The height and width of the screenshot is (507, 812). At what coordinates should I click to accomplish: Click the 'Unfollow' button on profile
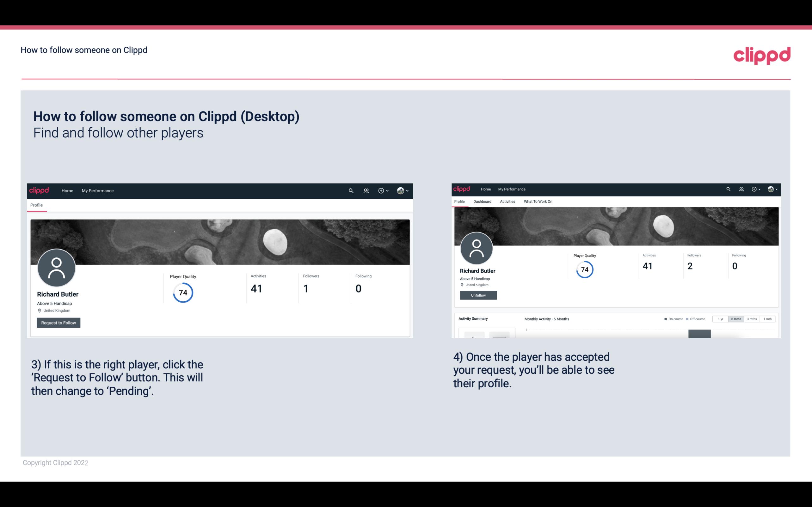477,295
